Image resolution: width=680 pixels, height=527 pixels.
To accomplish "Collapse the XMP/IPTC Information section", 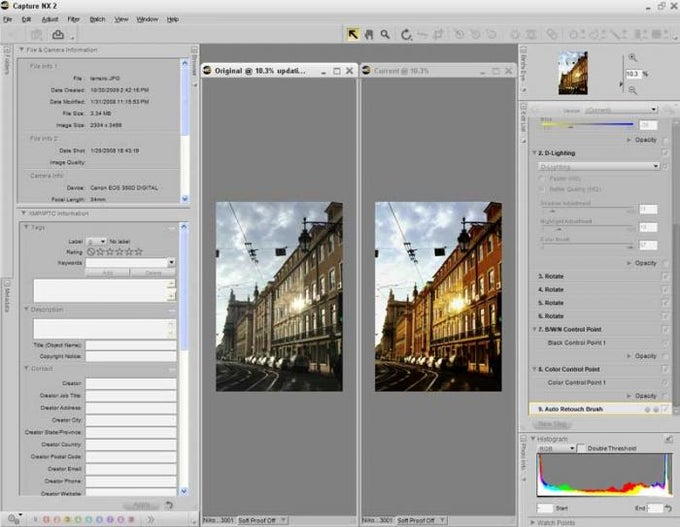I will (23, 213).
